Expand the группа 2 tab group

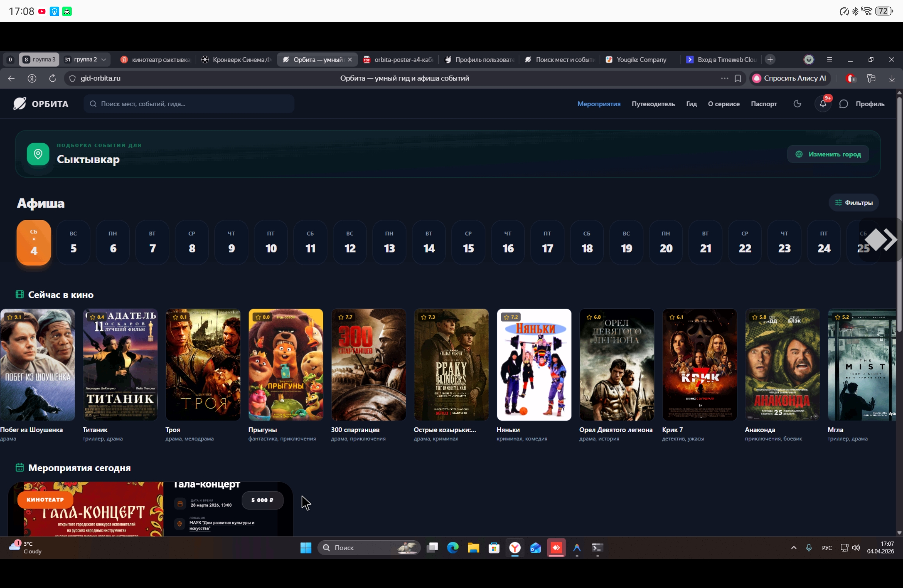click(85, 60)
